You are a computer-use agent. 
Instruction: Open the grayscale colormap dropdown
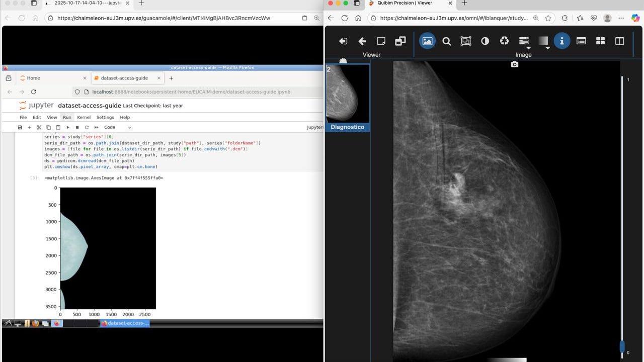(543, 41)
